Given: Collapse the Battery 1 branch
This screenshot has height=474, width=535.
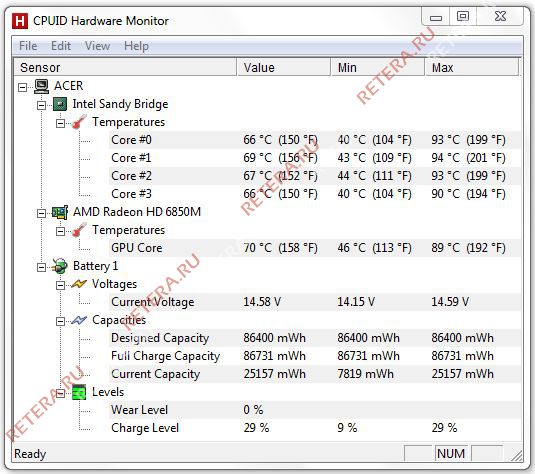Looking at the screenshot, I should pos(41,268).
